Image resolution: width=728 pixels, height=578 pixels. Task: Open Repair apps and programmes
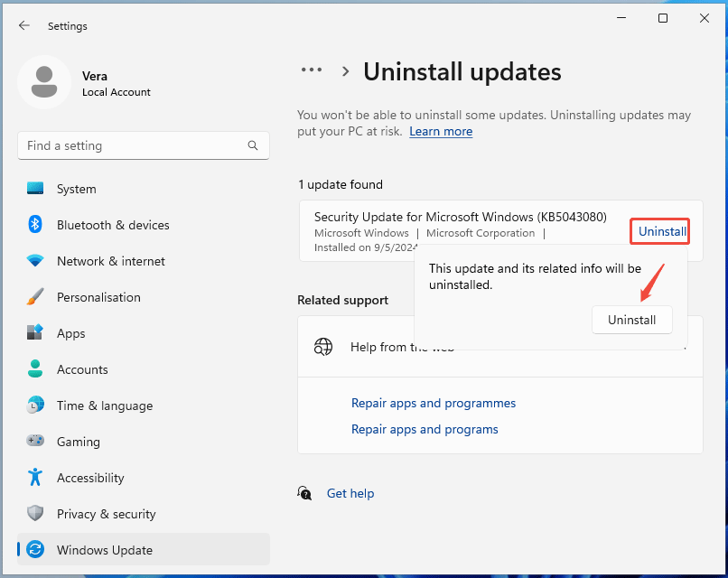(x=434, y=403)
